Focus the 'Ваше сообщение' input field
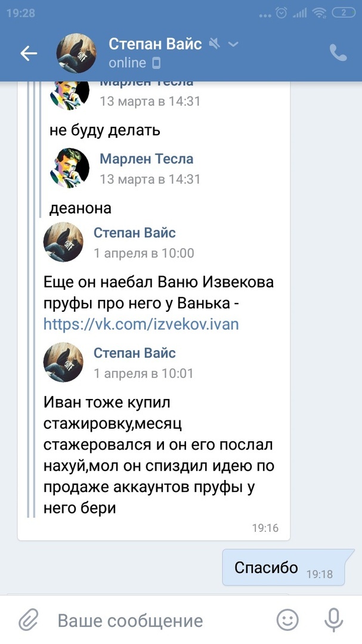Screen dimensions: 362x644 pos(155,620)
